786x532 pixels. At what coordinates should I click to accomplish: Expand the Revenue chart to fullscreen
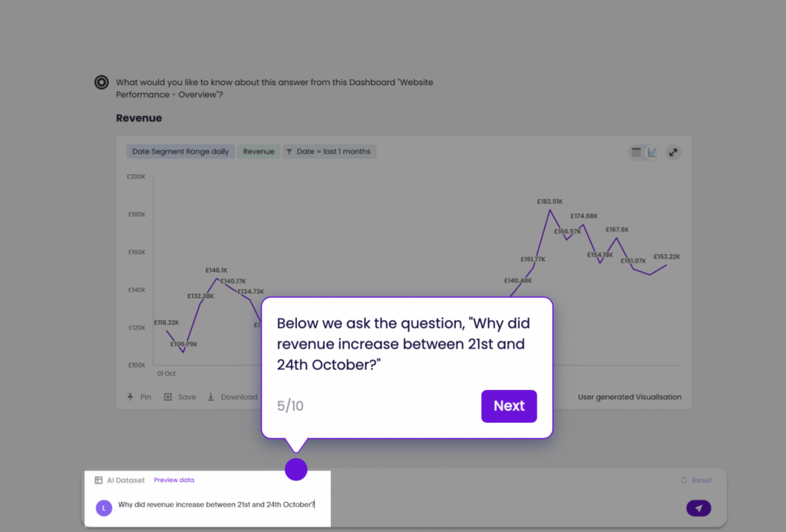point(673,152)
